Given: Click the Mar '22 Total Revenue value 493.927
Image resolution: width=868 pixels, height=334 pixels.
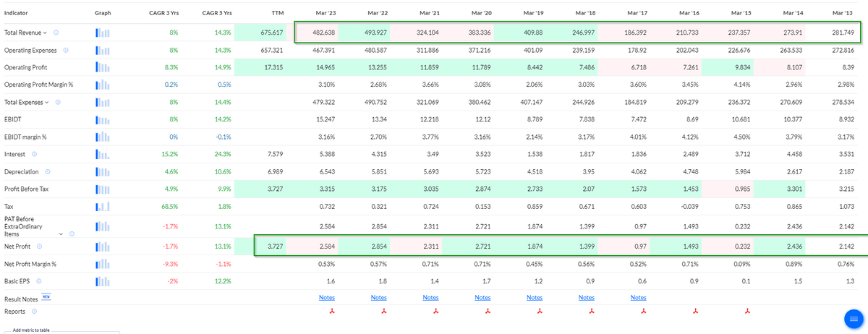Looking at the screenshot, I should [x=375, y=33].
